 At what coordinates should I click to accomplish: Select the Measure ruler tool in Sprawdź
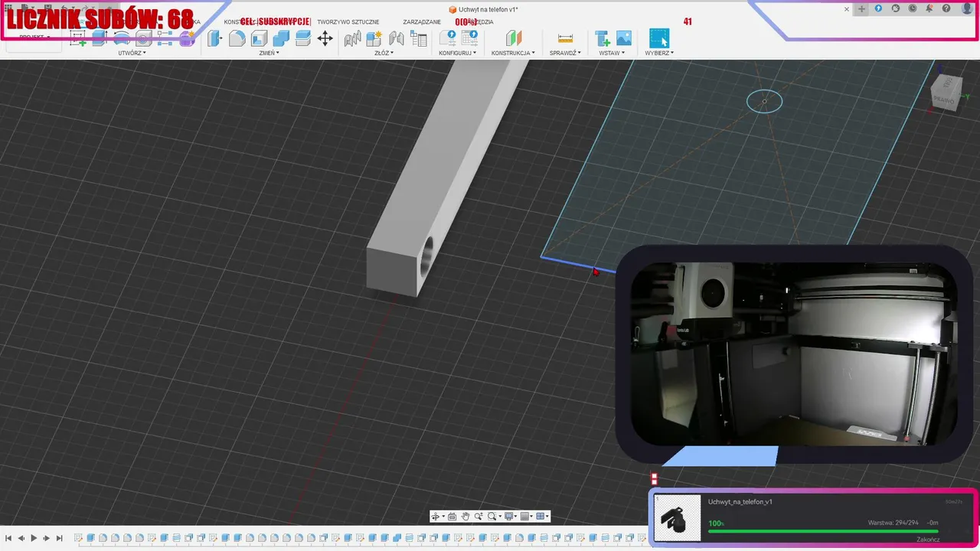[565, 38]
